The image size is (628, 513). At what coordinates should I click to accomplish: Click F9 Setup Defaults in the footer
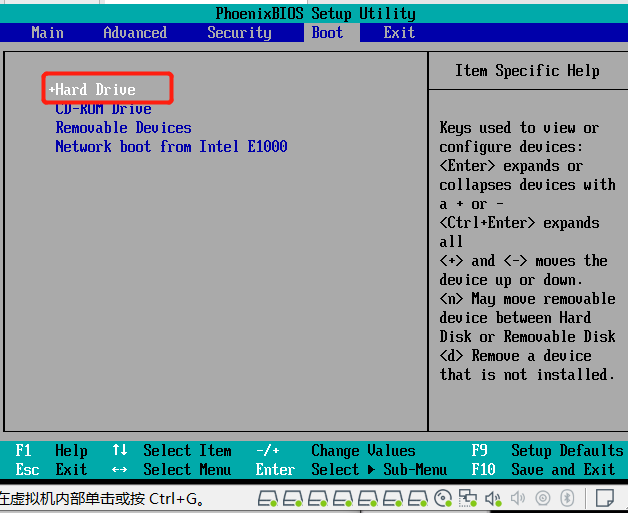pyautogui.click(x=547, y=451)
